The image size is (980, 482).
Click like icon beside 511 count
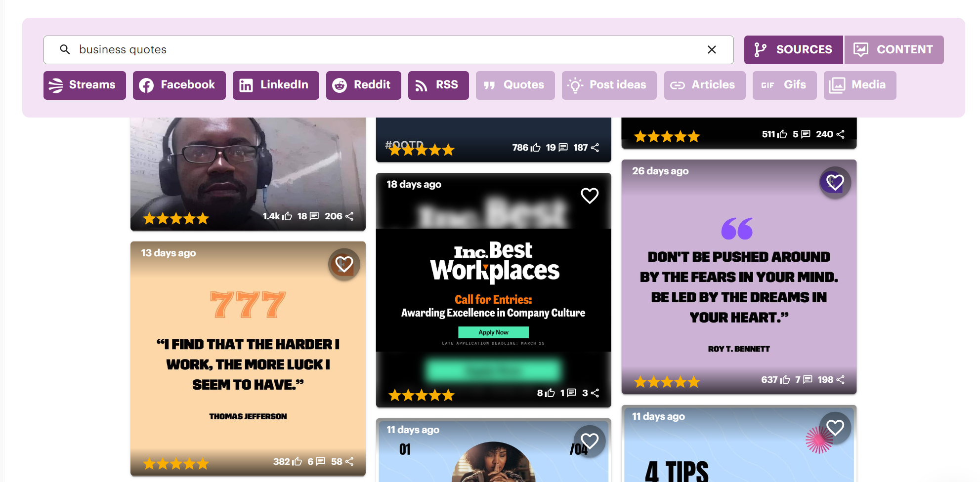(782, 134)
